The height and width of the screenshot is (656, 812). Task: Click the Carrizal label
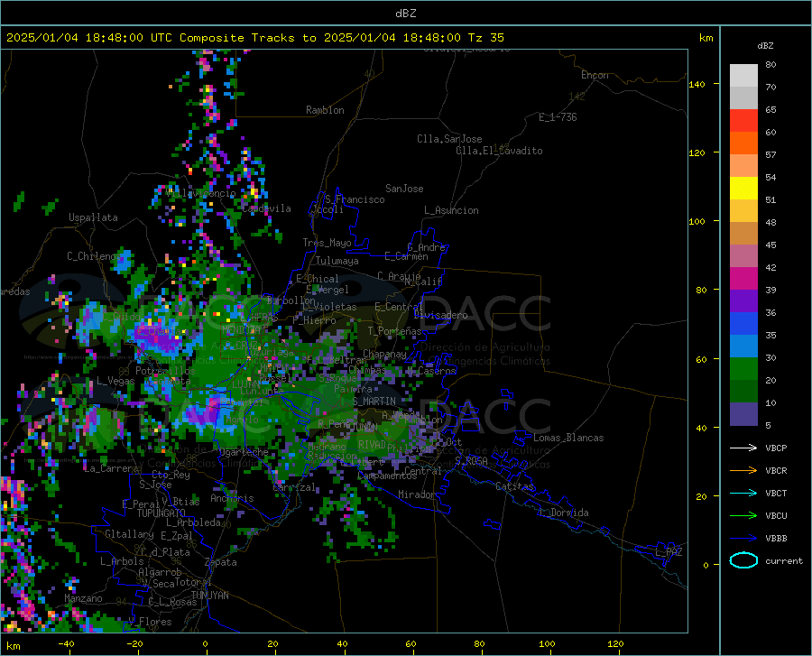294,487
